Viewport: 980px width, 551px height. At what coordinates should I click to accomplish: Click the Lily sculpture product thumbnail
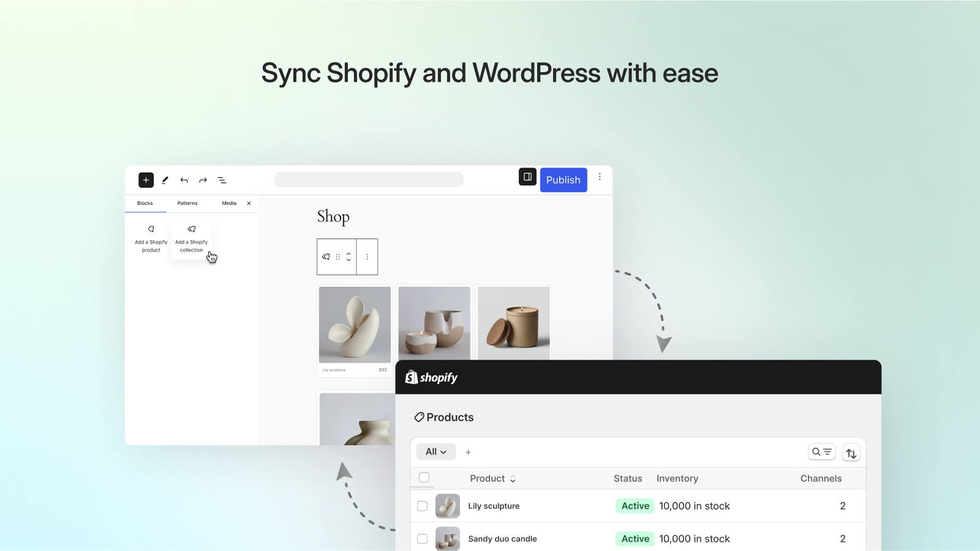(447, 506)
